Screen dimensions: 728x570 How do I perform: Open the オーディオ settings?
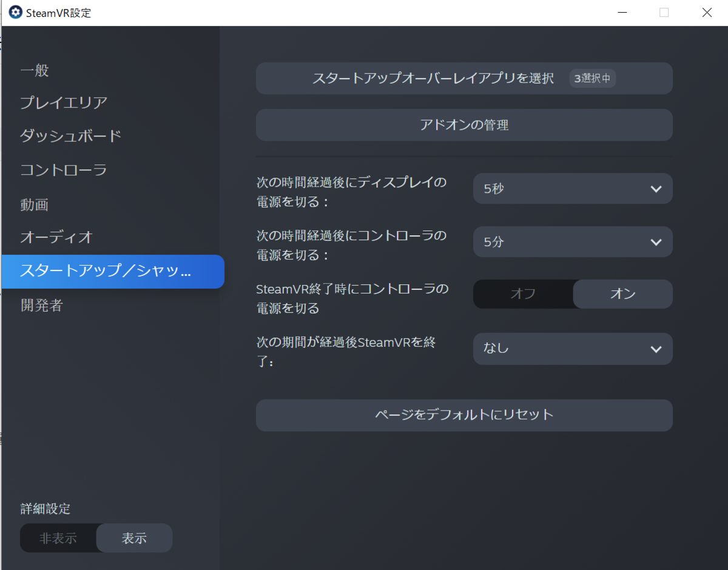click(56, 237)
